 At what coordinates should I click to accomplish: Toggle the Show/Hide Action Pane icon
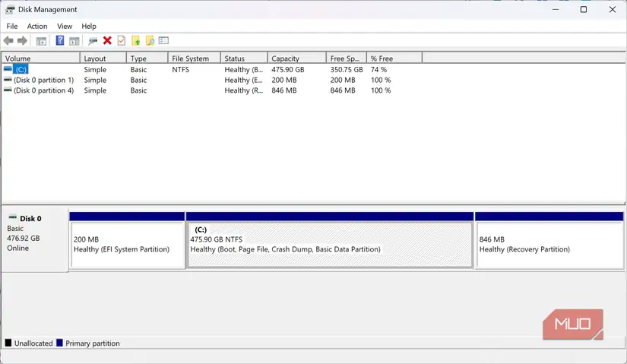click(74, 41)
